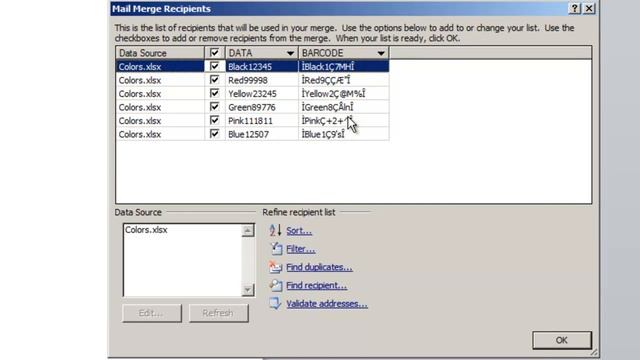Uncheck the Red99998 recipient checkbox
The width and height of the screenshot is (640, 360).
[x=214, y=80]
